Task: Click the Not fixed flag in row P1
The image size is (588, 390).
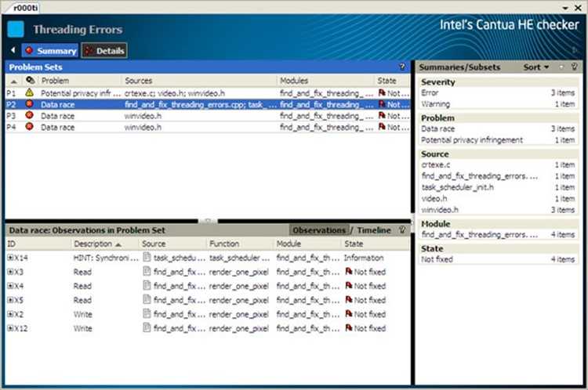Action: click(x=382, y=93)
